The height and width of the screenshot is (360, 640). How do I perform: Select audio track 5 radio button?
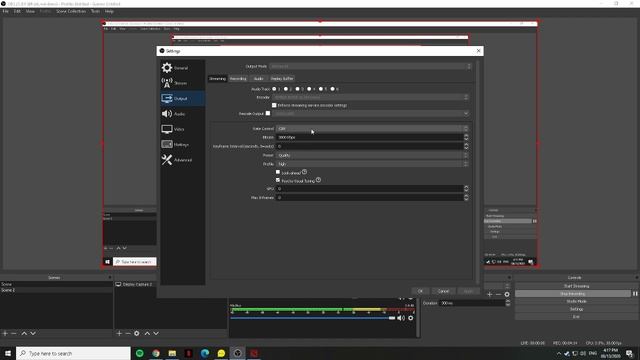(x=321, y=89)
